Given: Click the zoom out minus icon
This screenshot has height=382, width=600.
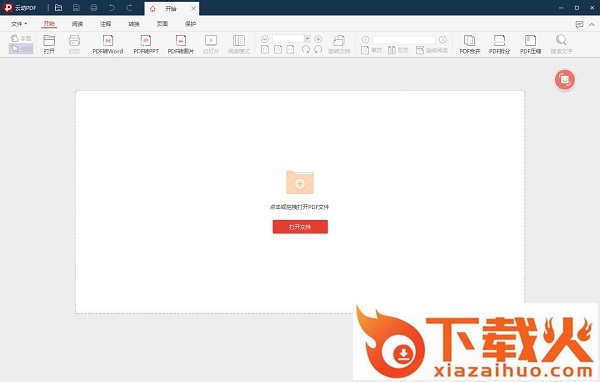Looking at the screenshot, I should (x=265, y=39).
